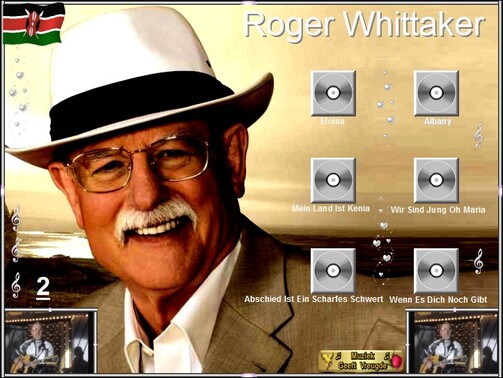Play the Wenn Es Dich Noch Gibt disc
This screenshot has width=503, height=378.
(x=436, y=271)
